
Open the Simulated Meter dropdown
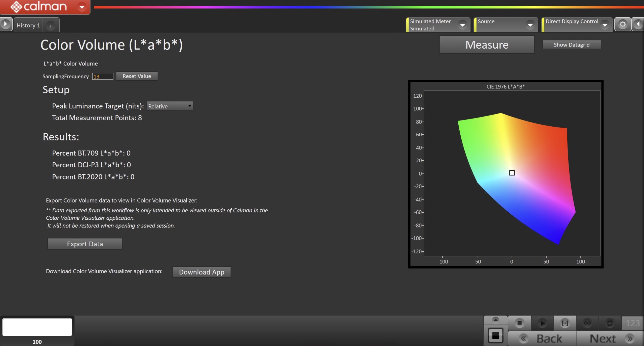click(462, 25)
